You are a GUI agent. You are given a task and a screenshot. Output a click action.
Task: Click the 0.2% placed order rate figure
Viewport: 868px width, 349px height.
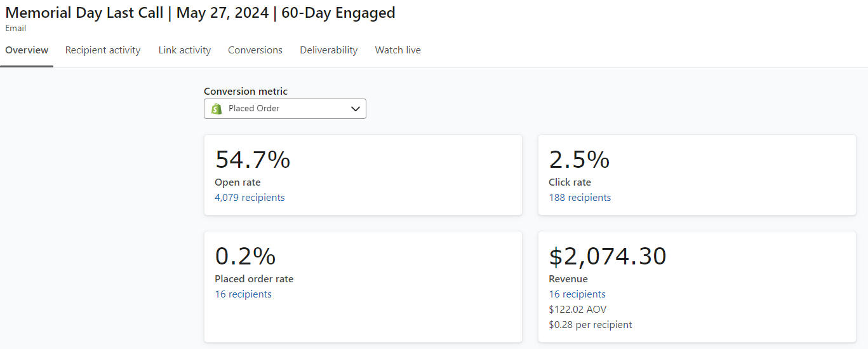(245, 256)
